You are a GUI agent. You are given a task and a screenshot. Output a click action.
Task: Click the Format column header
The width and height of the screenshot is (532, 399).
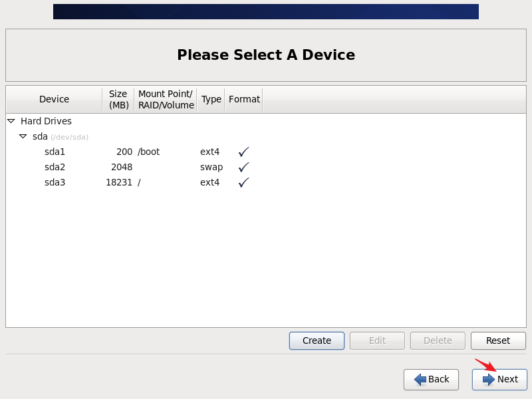(244, 99)
